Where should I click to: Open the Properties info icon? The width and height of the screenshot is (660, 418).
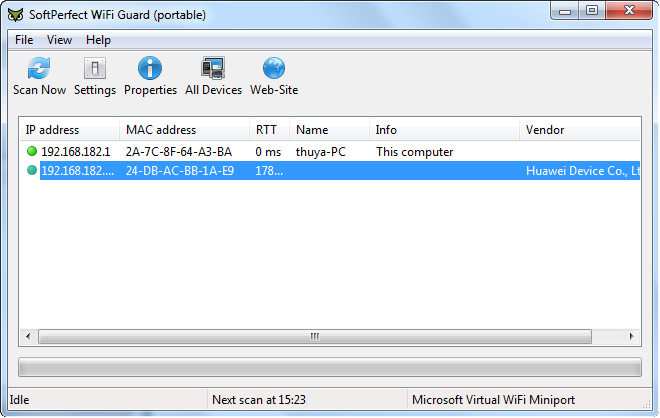[x=150, y=68]
